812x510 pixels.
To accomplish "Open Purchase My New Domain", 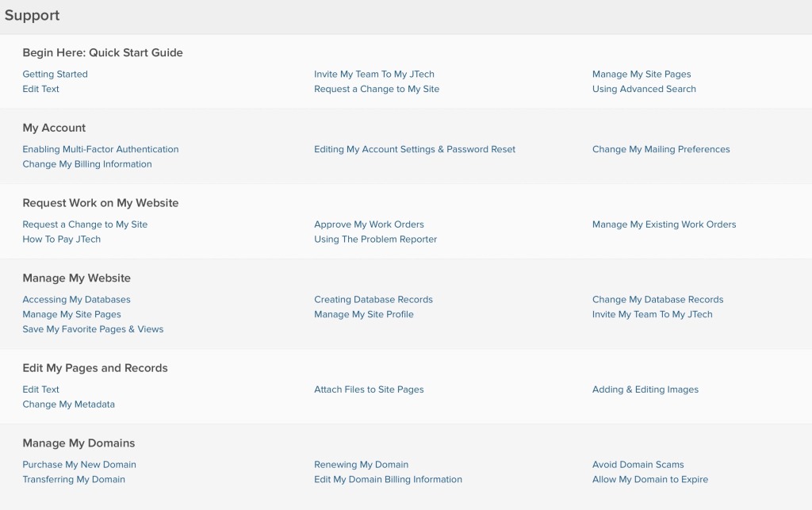I will [79, 465].
